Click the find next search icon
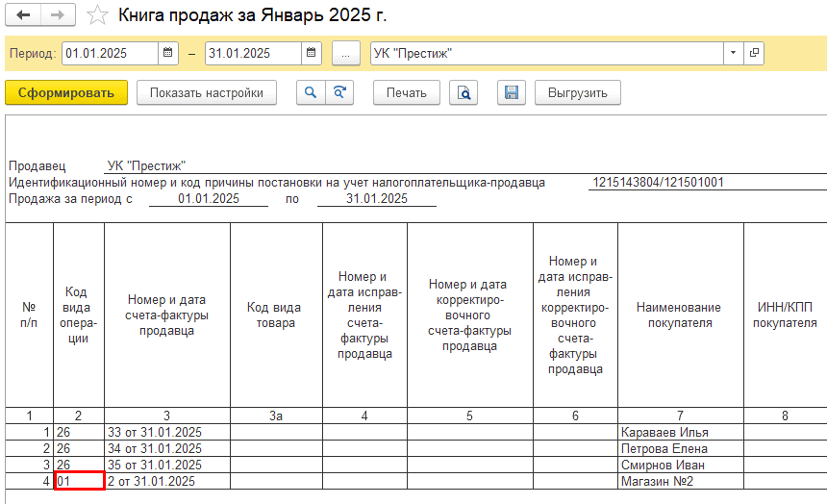This screenshot has height=504, width=827. point(339,92)
